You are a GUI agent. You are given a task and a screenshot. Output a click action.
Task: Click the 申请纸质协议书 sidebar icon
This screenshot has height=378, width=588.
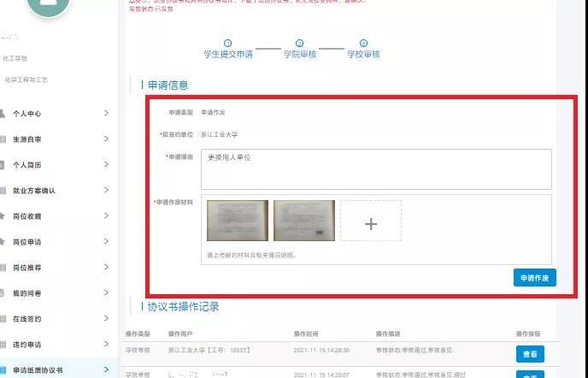tap(3, 369)
